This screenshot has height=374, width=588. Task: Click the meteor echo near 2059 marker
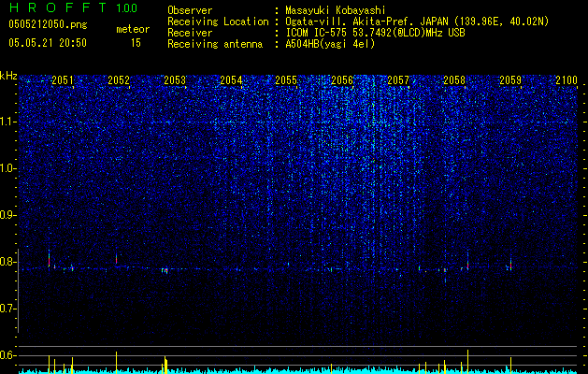(510, 264)
